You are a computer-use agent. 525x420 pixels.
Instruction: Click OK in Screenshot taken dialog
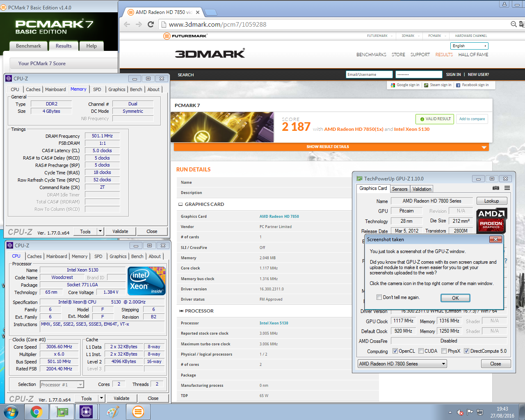(455, 298)
